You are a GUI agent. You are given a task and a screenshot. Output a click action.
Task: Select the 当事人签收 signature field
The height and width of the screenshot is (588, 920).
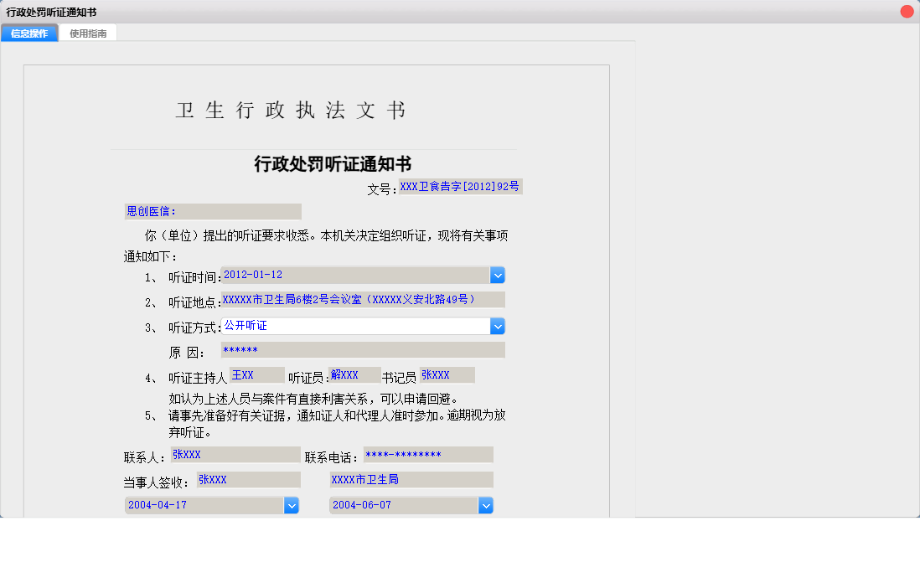pyautogui.click(x=247, y=479)
